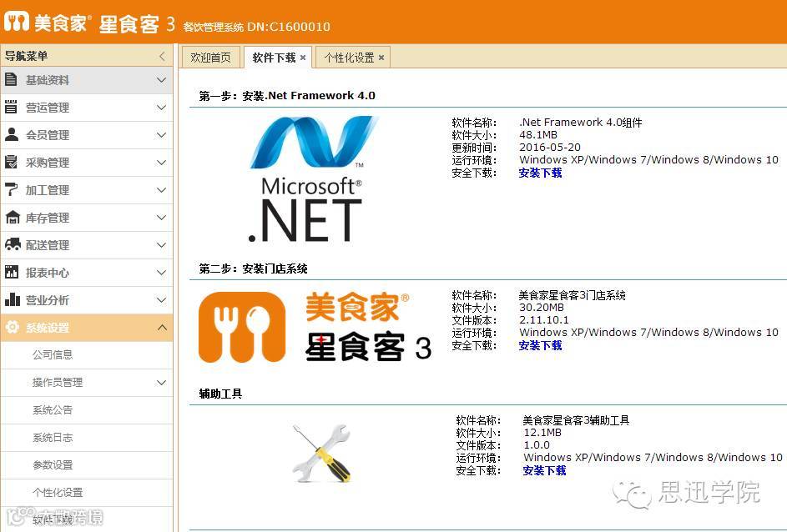Click the heading 第一步: 安装.Net Framework 4.0
Viewport: 787px width, 532px height.
tap(286, 95)
